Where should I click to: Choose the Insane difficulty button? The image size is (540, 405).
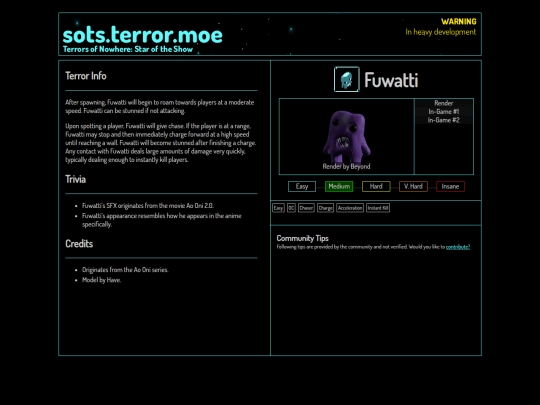pyautogui.click(x=450, y=186)
